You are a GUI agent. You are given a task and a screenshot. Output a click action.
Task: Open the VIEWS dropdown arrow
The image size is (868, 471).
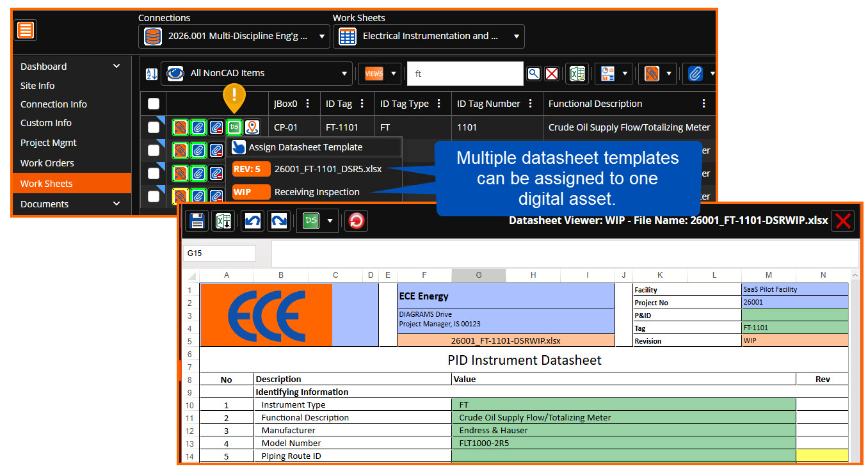(393, 74)
